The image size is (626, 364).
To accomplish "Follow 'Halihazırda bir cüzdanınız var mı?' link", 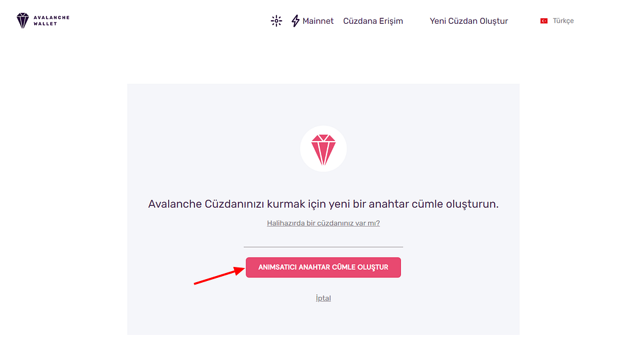I will pyautogui.click(x=323, y=224).
